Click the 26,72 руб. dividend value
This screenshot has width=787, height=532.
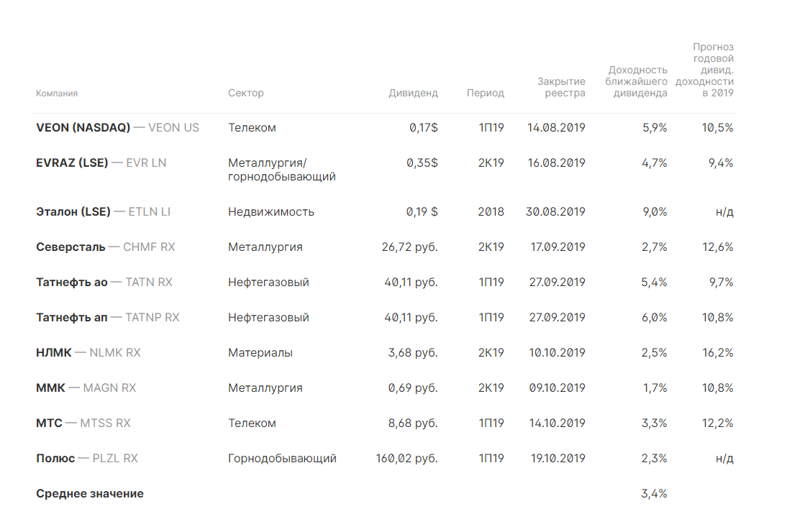tap(409, 247)
